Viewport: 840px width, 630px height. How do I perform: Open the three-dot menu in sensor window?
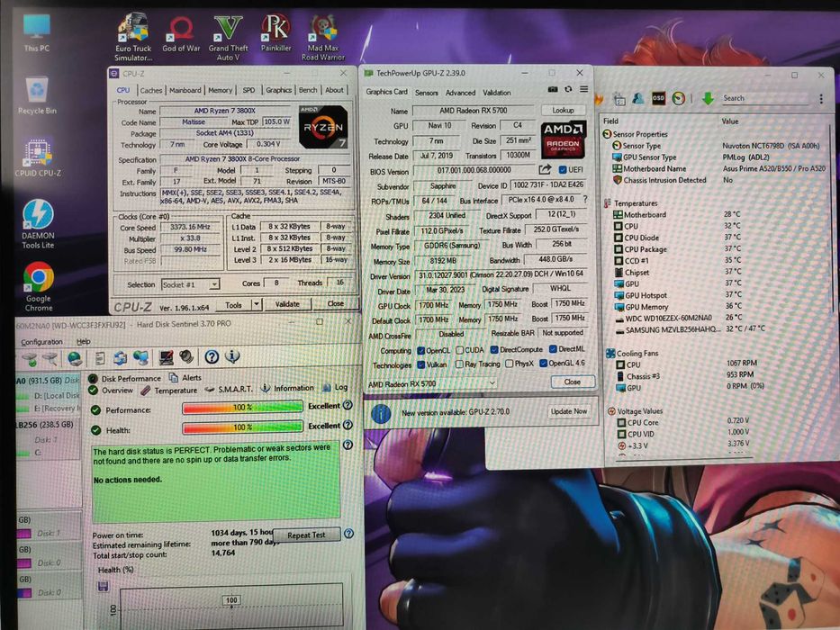[821, 99]
